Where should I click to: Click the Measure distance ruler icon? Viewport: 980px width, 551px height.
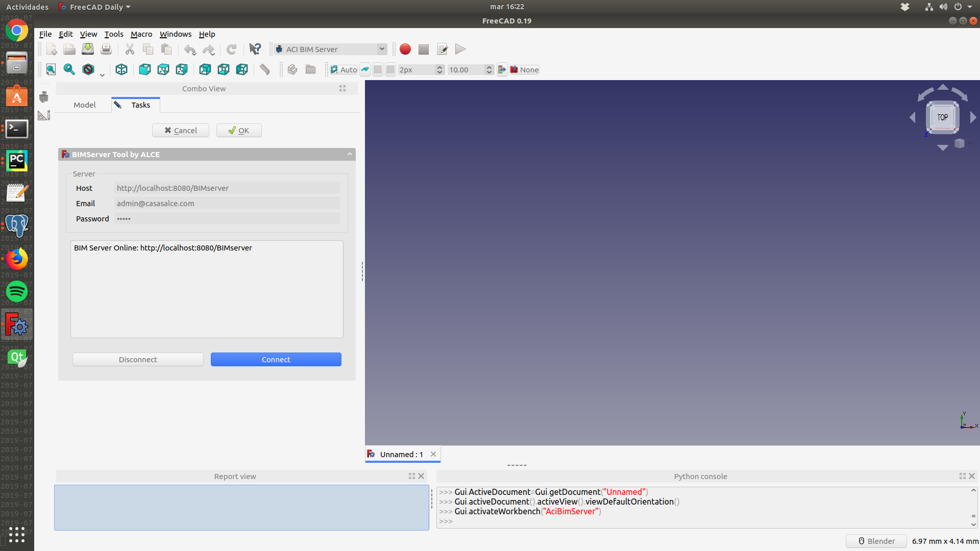coord(264,69)
